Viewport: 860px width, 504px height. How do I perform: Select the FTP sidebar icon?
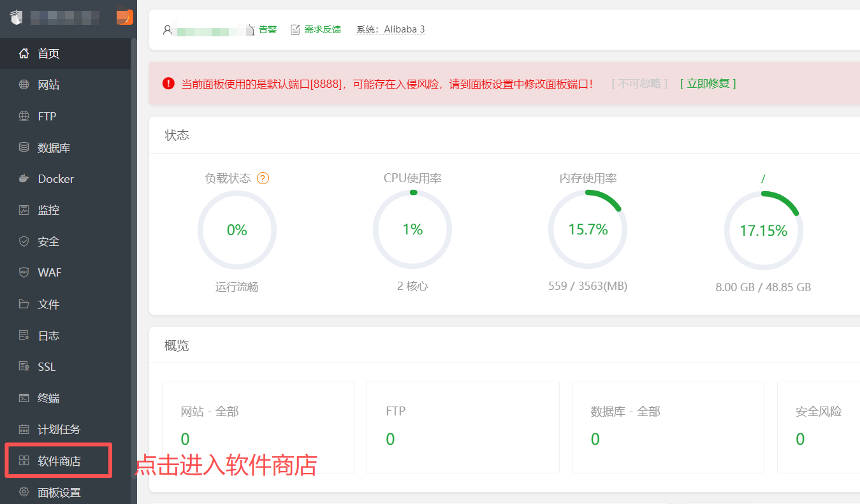click(x=24, y=116)
